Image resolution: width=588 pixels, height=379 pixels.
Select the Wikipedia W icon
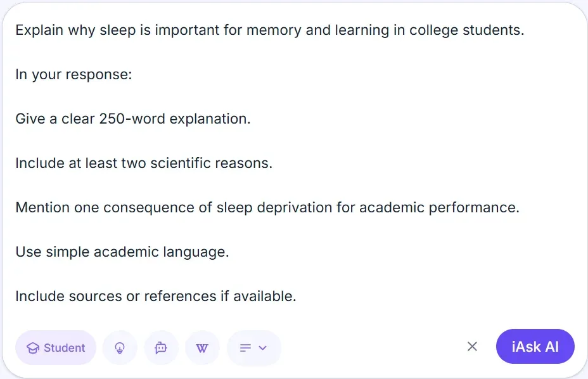[202, 347]
